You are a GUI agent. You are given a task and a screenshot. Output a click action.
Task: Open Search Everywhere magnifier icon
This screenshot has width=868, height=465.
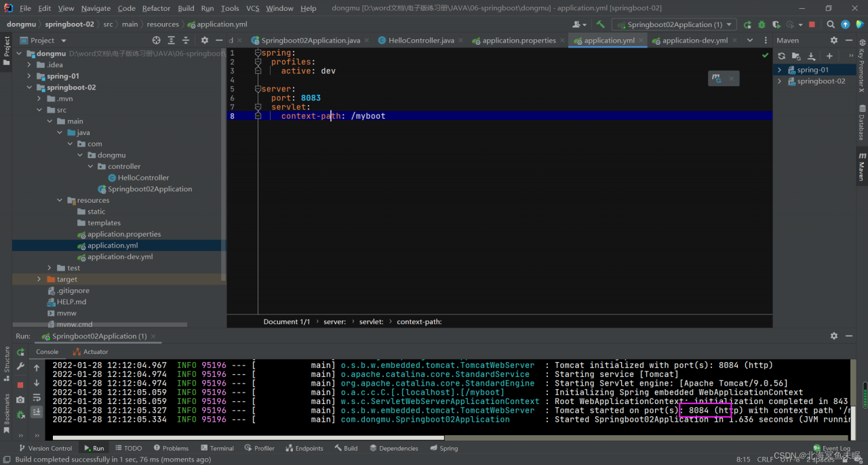831,24
